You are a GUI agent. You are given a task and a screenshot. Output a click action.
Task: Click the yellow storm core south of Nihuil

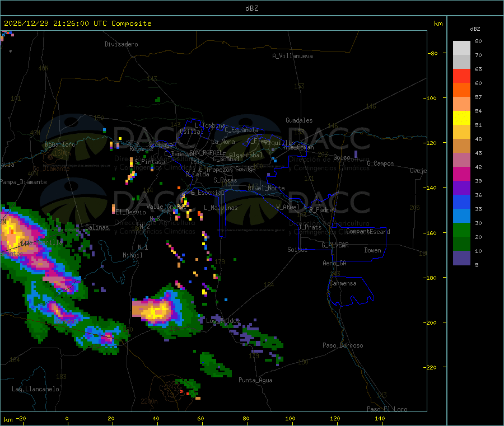pos(157,312)
